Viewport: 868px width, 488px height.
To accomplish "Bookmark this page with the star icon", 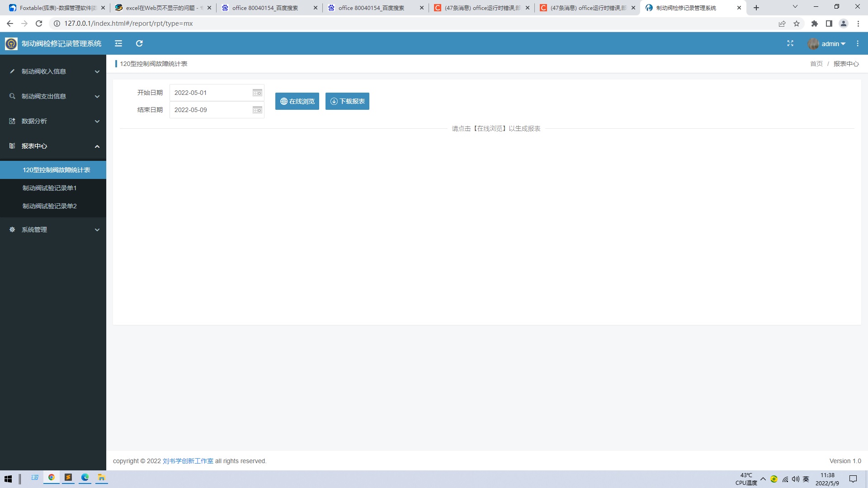I will (797, 23).
